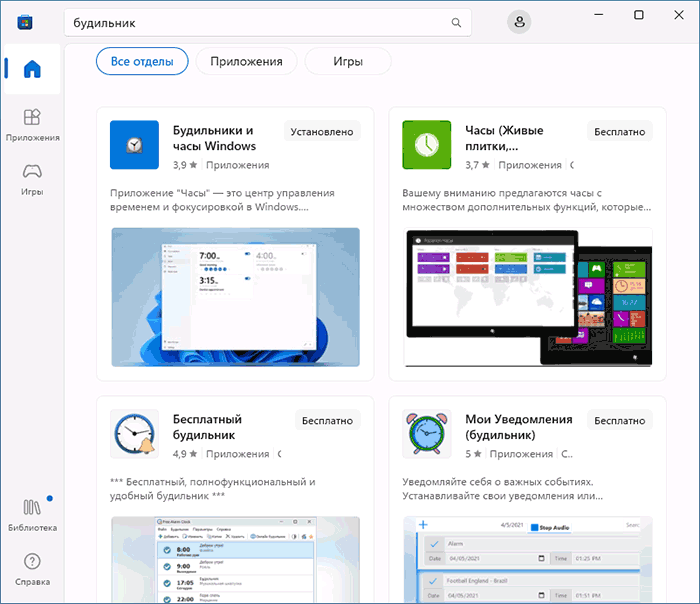This screenshot has width=700, height=604.
Task: Select the Игры filter tab
Action: point(348,61)
